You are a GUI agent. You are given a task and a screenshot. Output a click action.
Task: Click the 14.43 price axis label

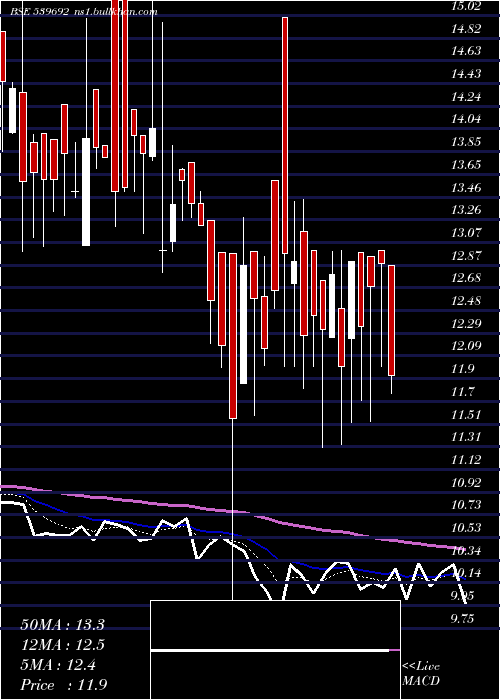pos(466,74)
